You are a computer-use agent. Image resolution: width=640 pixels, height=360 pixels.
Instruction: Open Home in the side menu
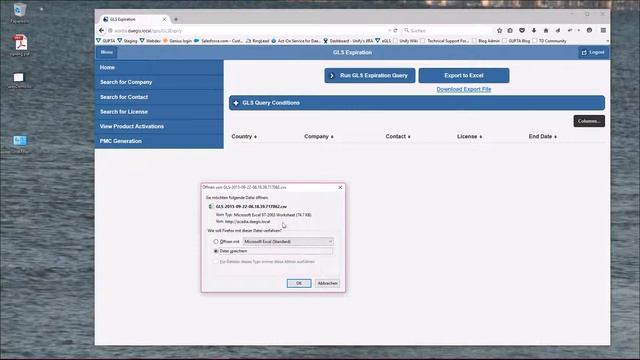(159, 67)
